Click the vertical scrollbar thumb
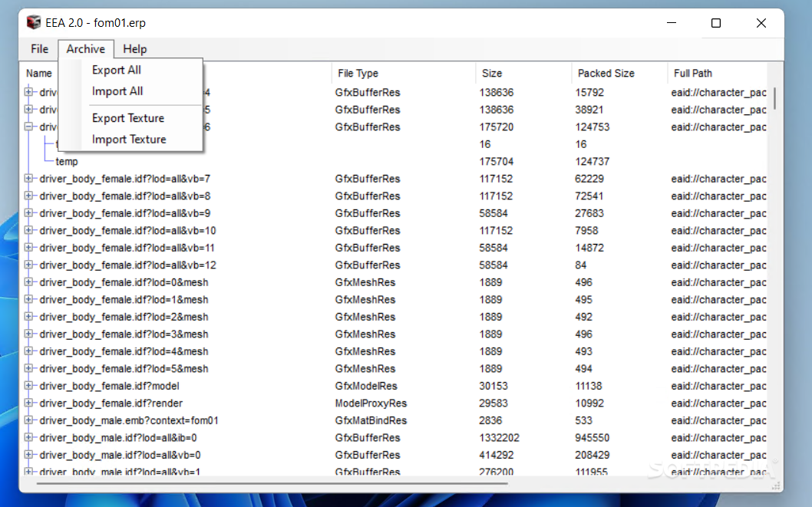812x507 pixels. click(x=774, y=98)
